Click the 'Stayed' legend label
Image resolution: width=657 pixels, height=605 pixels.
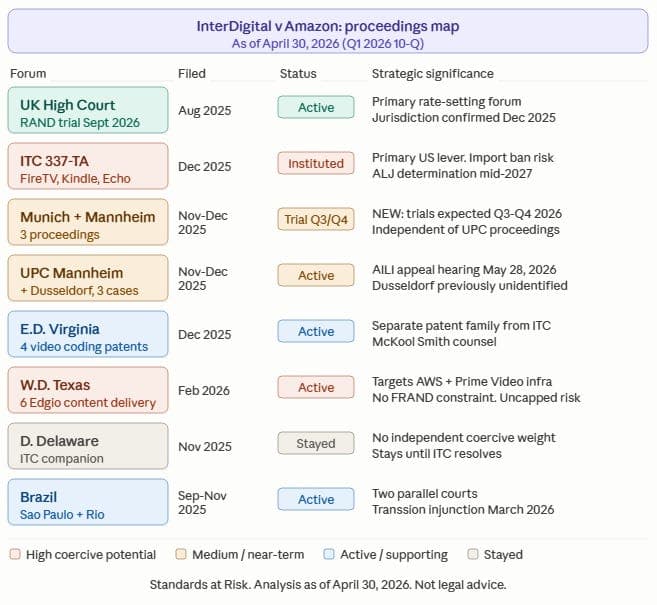[x=503, y=555]
